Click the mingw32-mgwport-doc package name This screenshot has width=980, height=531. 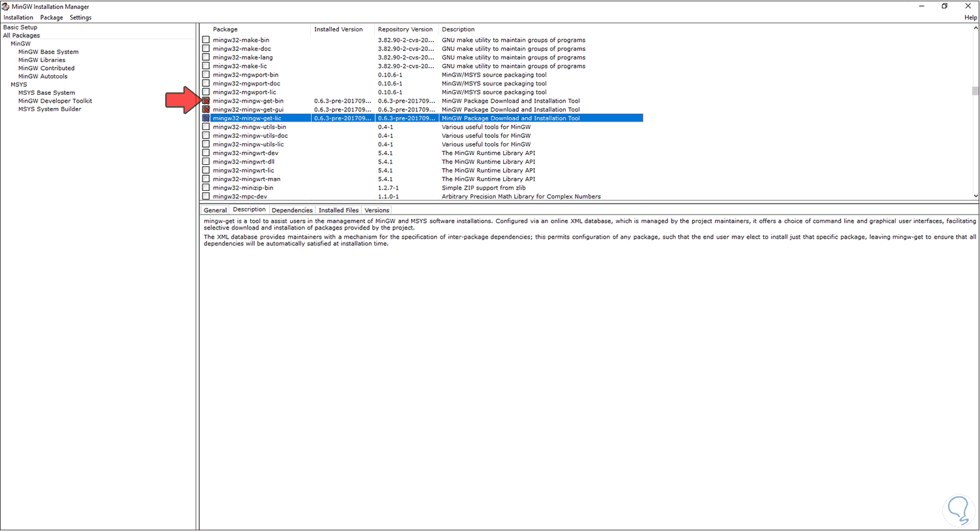pos(246,84)
